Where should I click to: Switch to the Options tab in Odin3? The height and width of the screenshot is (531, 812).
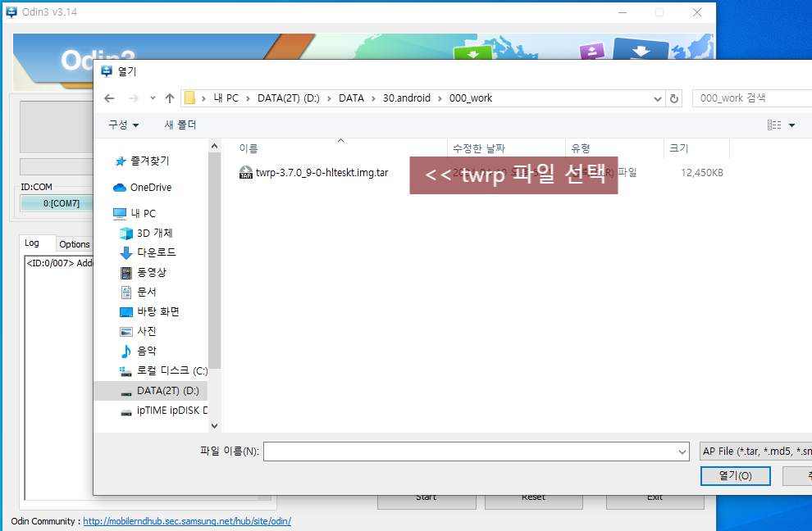pyautogui.click(x=75, y=243)
